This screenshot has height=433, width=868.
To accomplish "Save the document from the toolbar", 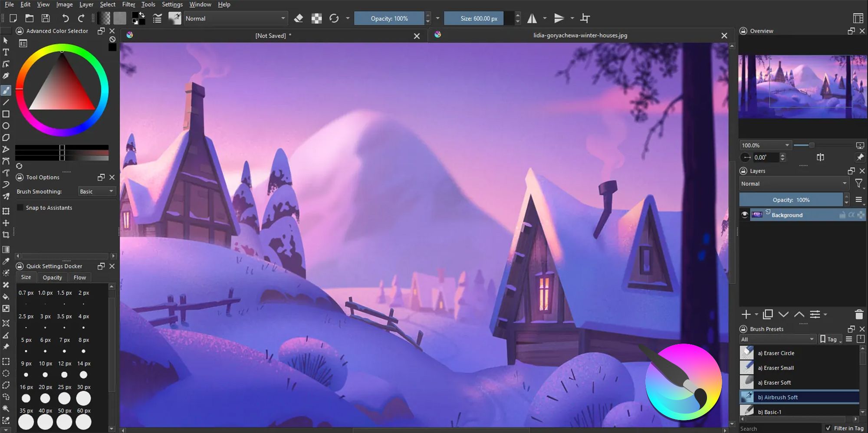I will point(46,18).
